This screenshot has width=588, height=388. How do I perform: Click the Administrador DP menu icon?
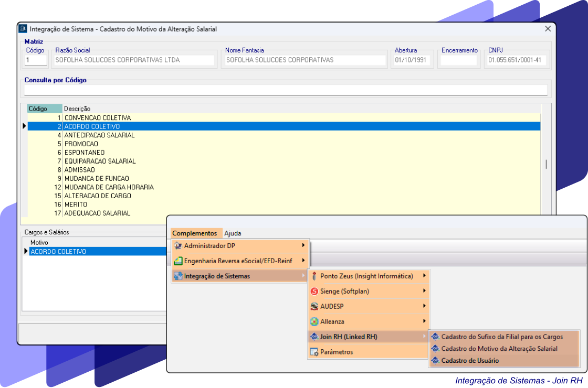178,245
